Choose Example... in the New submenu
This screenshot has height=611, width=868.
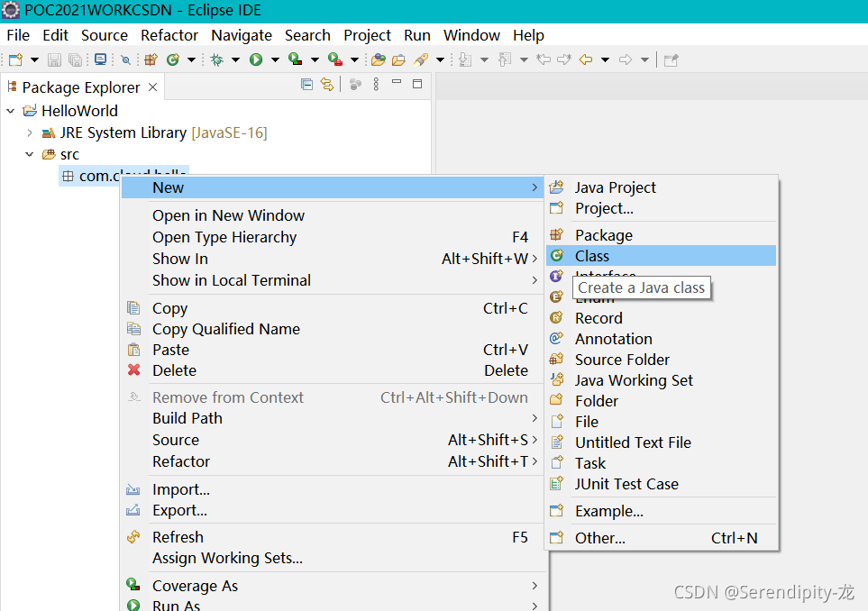pos(661,511)
